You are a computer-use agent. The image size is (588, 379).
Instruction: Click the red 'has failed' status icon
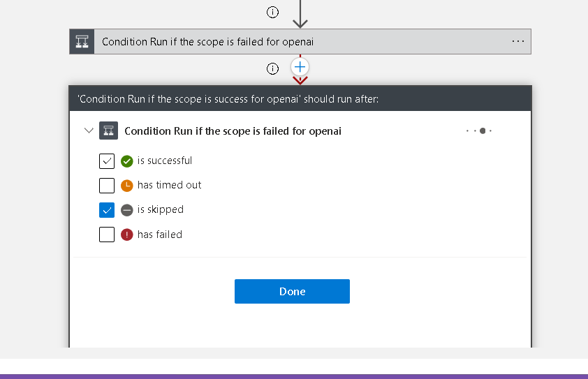pyautogui.click(x=127, y=235)
